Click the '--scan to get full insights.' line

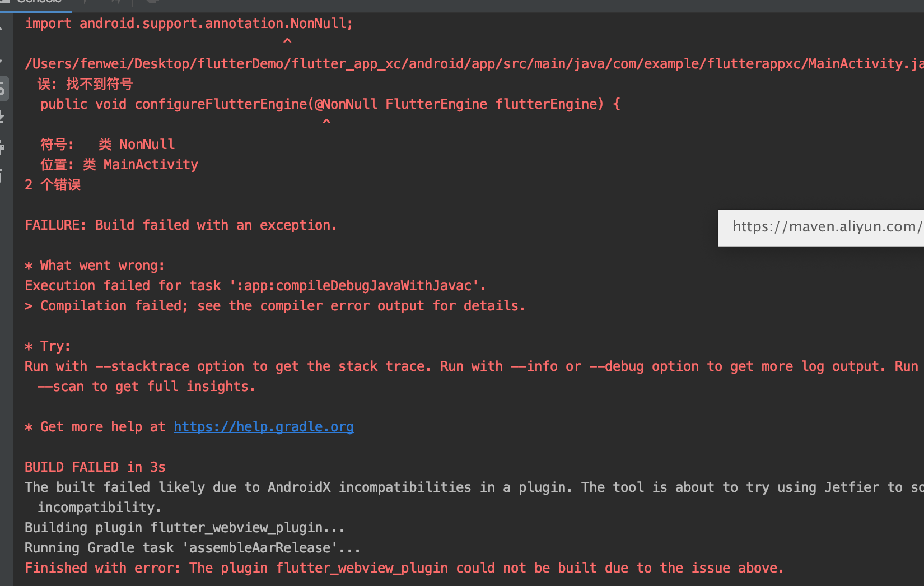point(146,387)
